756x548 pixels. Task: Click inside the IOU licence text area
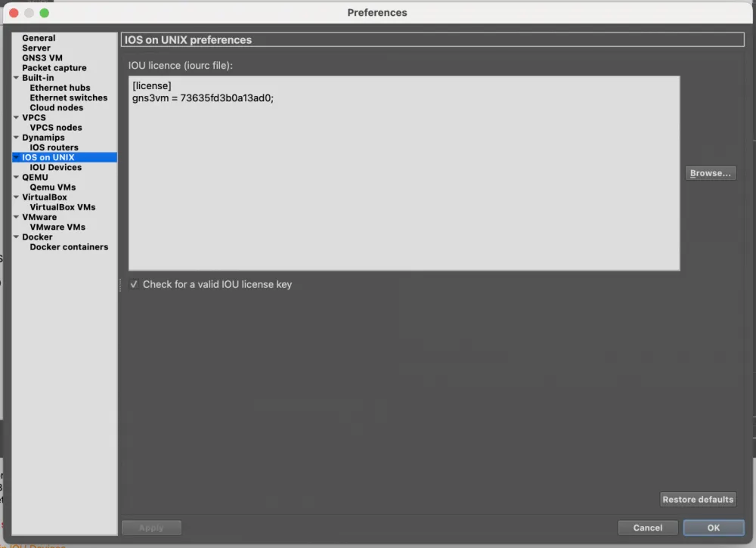[404, 189]
